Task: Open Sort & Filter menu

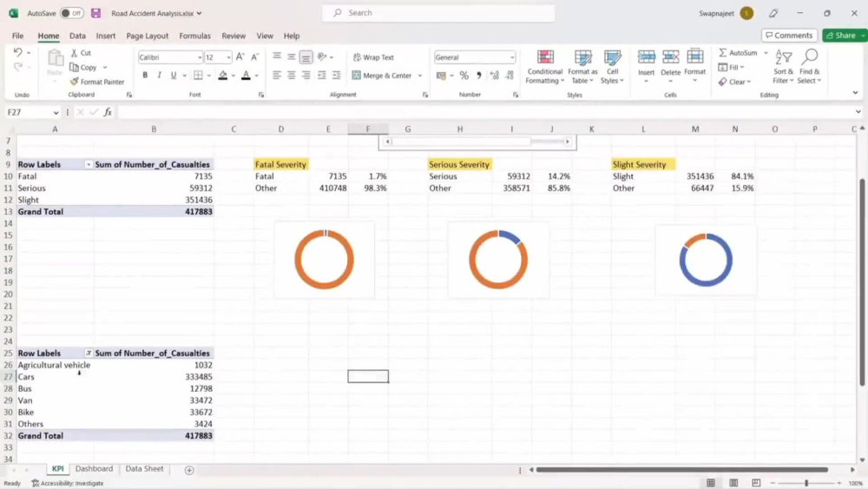Action: click(x=783, y=67)
